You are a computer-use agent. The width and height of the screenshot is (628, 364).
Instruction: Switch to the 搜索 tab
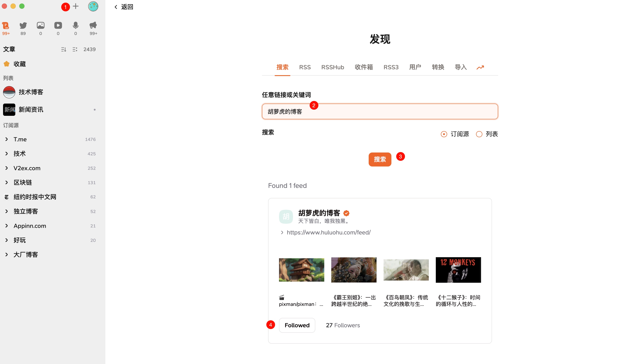pos(282,67)
